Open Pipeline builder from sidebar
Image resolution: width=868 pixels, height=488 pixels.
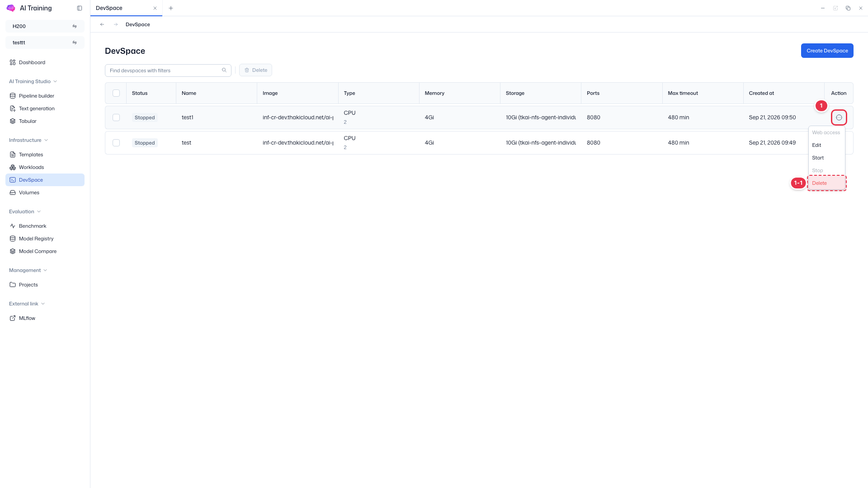[x=45, y=96]
